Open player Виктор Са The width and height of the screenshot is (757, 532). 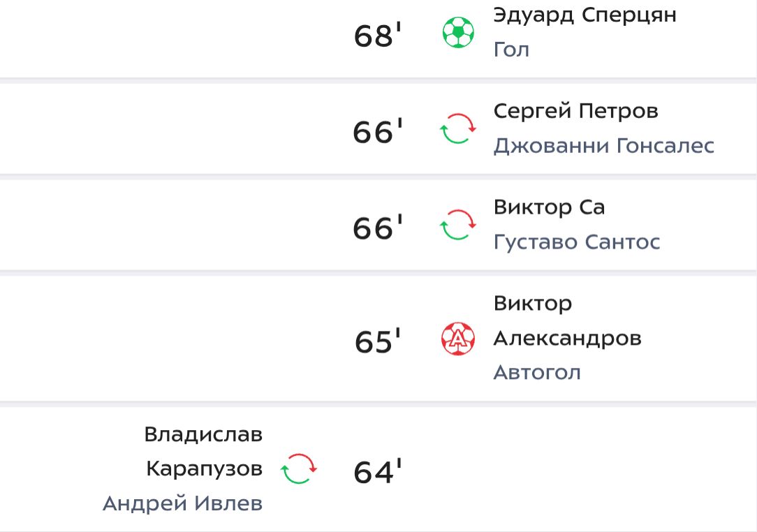[549, 207]
